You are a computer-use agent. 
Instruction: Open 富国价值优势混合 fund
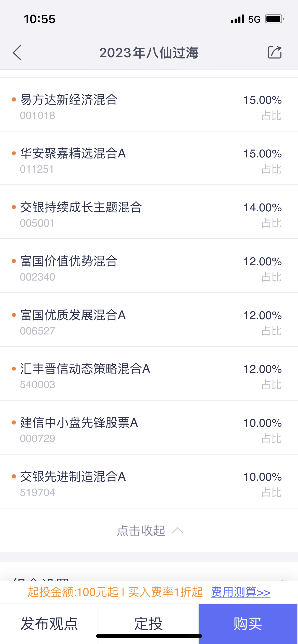click(x=69, y=261)
